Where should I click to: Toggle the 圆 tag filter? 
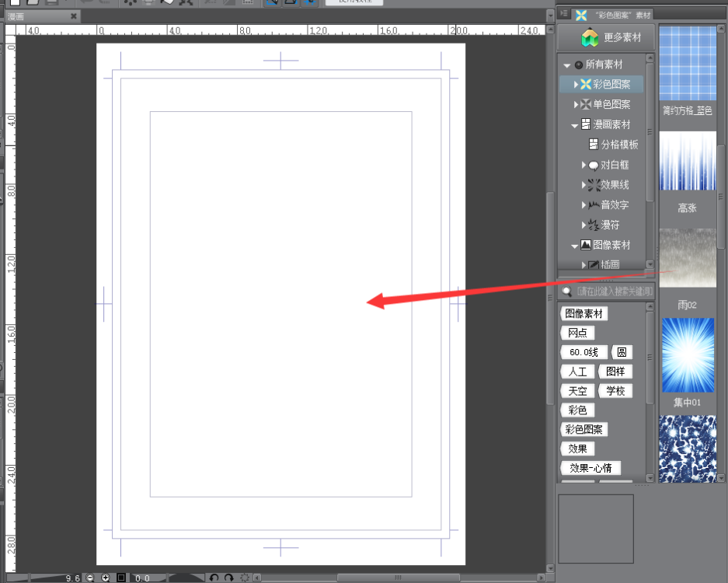pos(622,352)
